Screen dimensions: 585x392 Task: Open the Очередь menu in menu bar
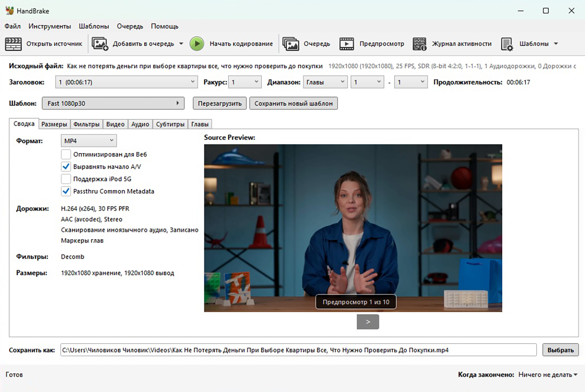click(130, 26)
